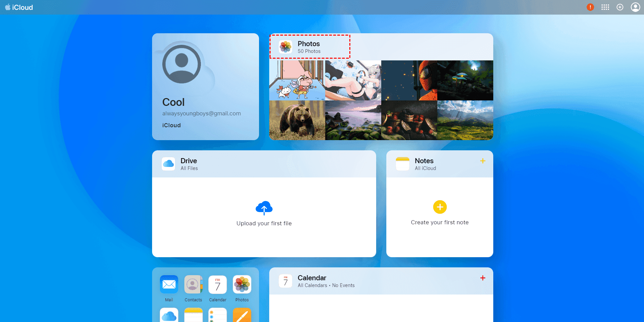
Task: Click the blue cloud upload icon in Drive
Action: (x=264, y=208)
